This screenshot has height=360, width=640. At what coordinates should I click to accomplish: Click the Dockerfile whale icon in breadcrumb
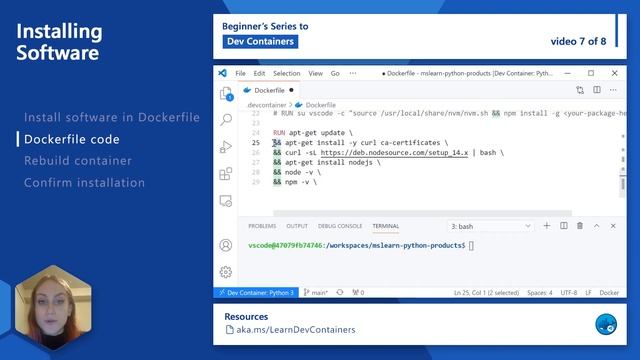299,105
